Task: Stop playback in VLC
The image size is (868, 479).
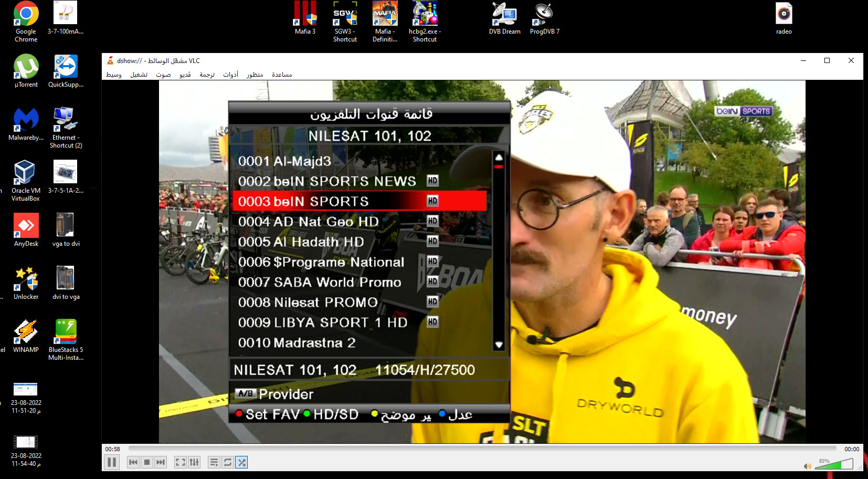Action: coord(147,462)
